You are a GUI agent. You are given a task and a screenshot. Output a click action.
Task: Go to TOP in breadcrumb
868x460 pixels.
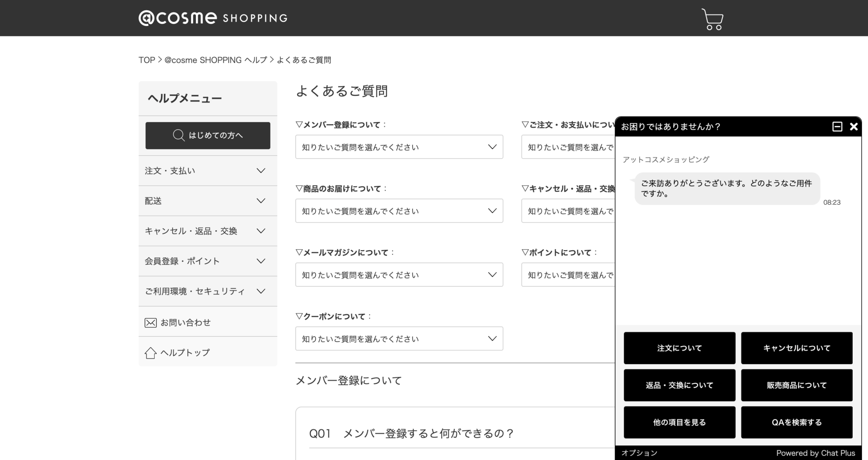pyautogui.click(x=147, y=60)
